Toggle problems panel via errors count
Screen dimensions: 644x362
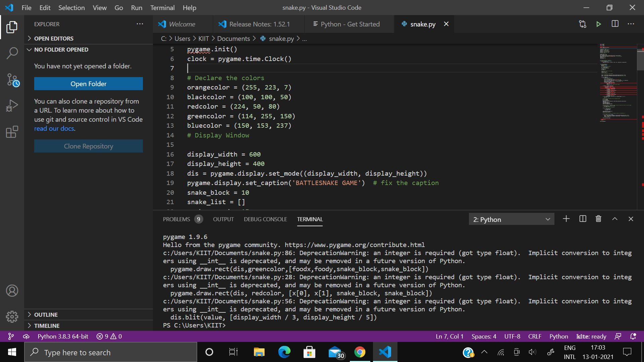[x=109, y=336]
